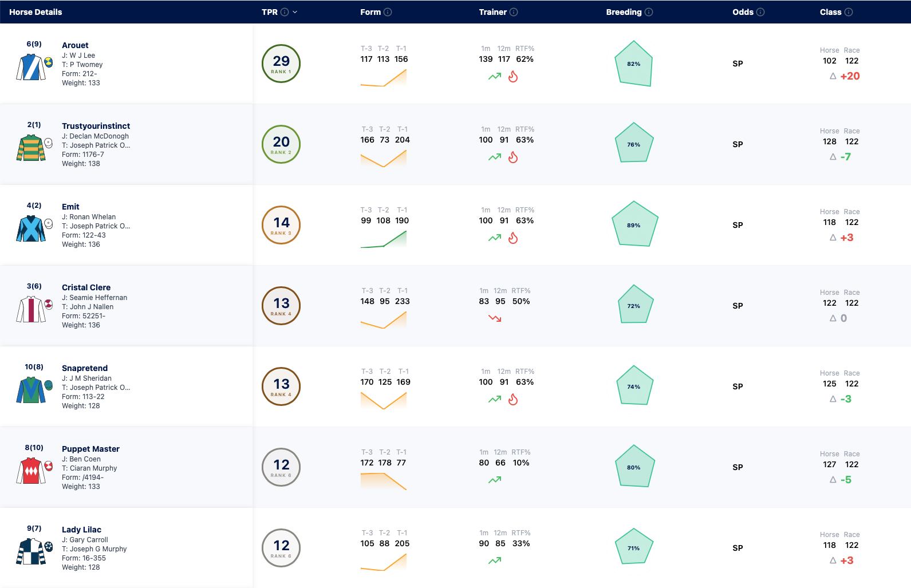
Task: Click the info icon beside Breeding
Action: (x=649, y=12)
